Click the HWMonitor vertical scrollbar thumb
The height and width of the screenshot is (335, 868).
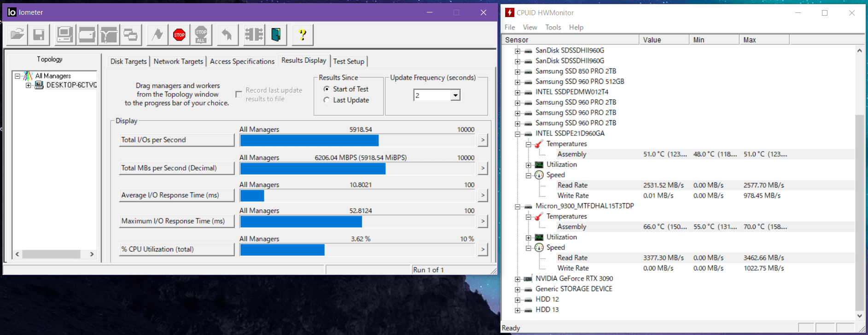point(859,212)
